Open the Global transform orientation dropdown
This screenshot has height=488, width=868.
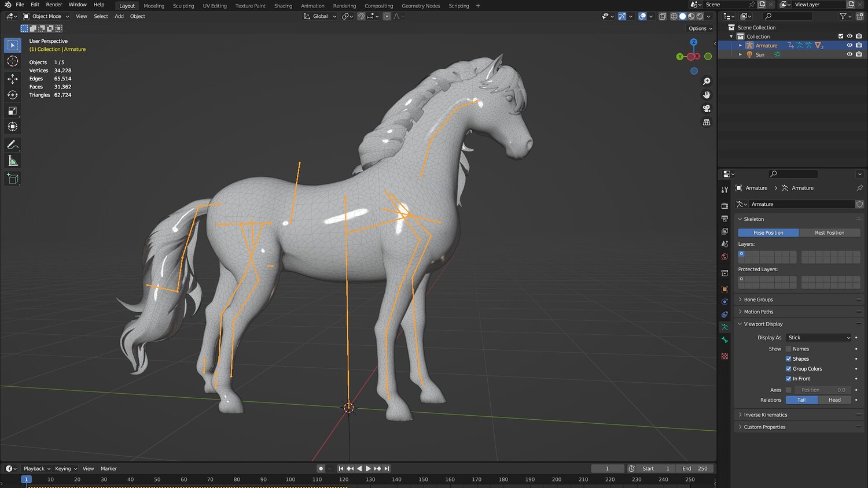[x=320, y=16]
